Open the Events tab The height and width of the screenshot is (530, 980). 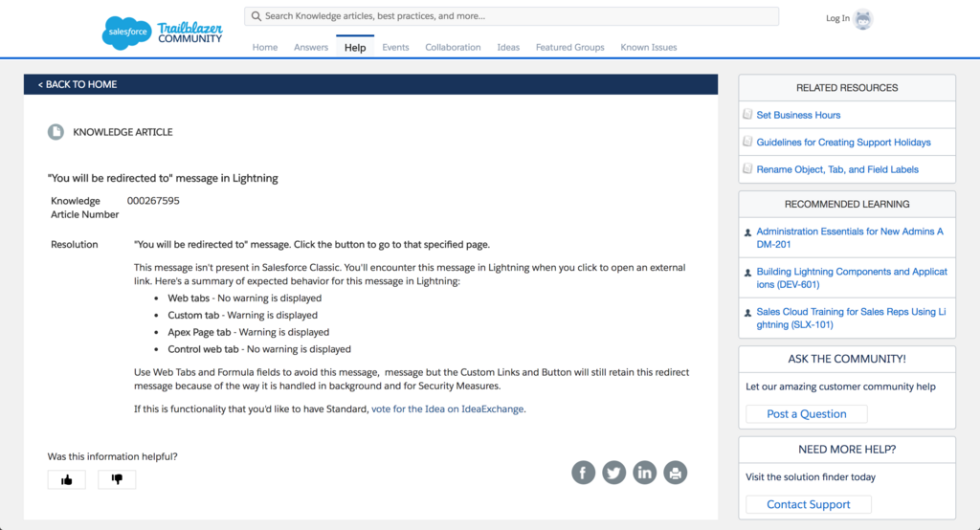(395, 48)
